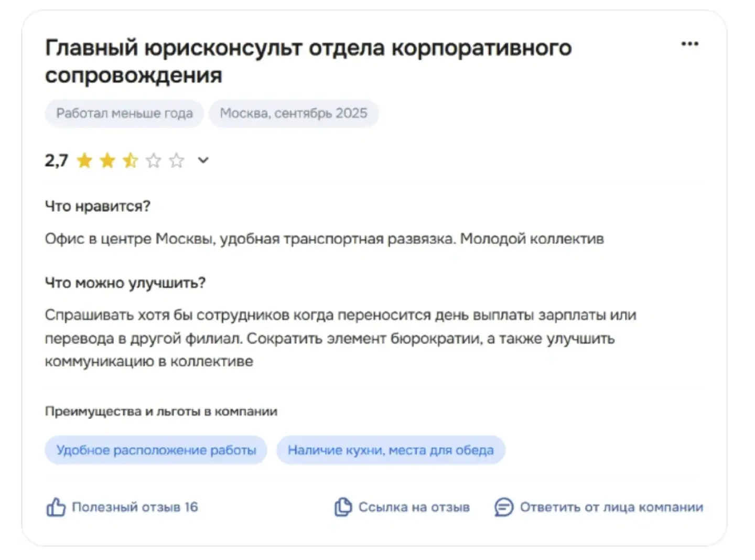
Task: Click the fifth empty rating star
Action: point(177,160)
